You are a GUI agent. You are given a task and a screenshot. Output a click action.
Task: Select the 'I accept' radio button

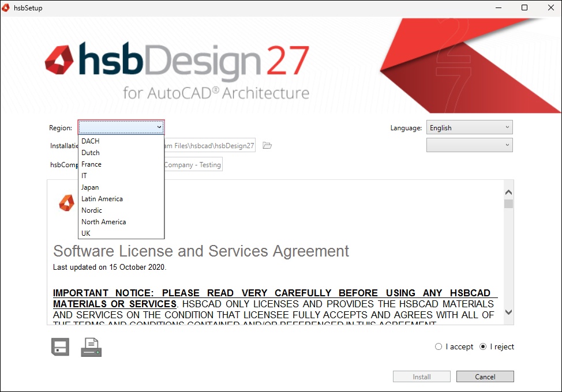439,346
